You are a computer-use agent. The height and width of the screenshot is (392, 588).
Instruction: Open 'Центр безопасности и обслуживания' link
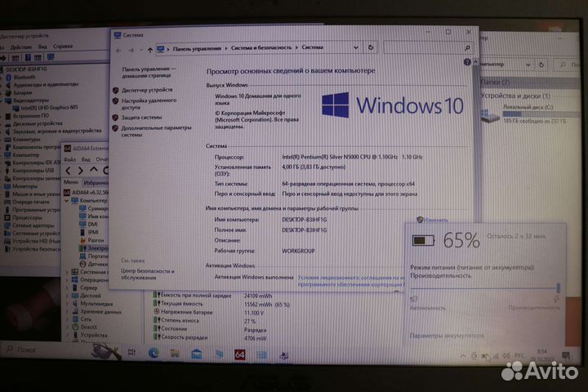147,274
